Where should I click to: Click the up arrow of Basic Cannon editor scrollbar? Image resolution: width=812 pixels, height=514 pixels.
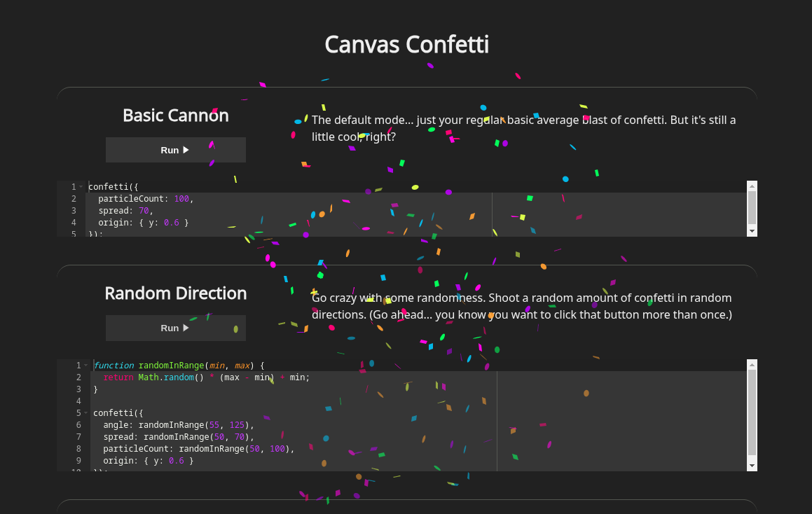tap(752, 186)
